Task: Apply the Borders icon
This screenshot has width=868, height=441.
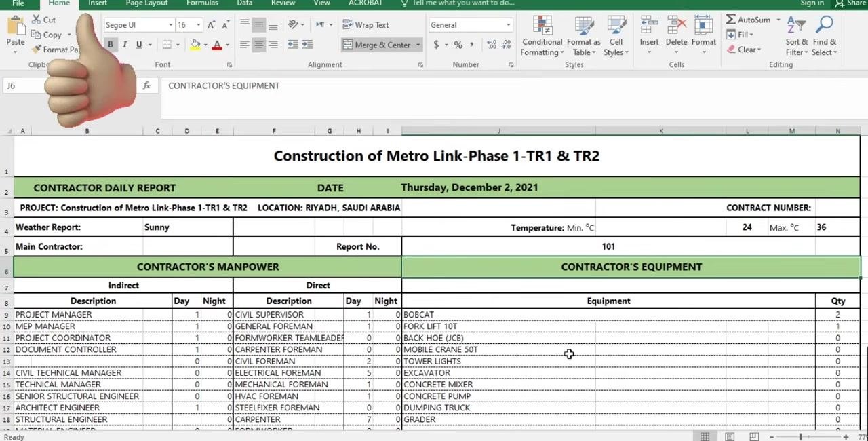Action: tap(167, 45)
